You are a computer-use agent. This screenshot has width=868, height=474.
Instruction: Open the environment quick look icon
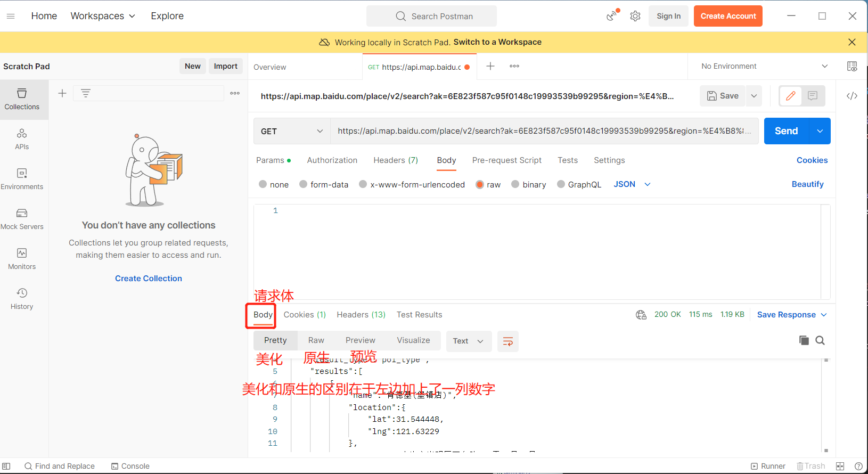tap(852, 66)
